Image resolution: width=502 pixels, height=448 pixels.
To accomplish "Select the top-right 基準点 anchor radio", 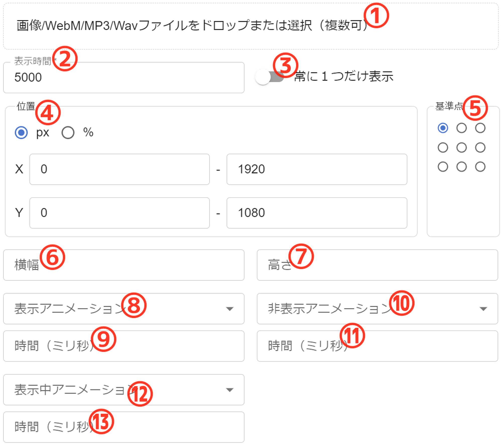I will [x=480, y=128].
